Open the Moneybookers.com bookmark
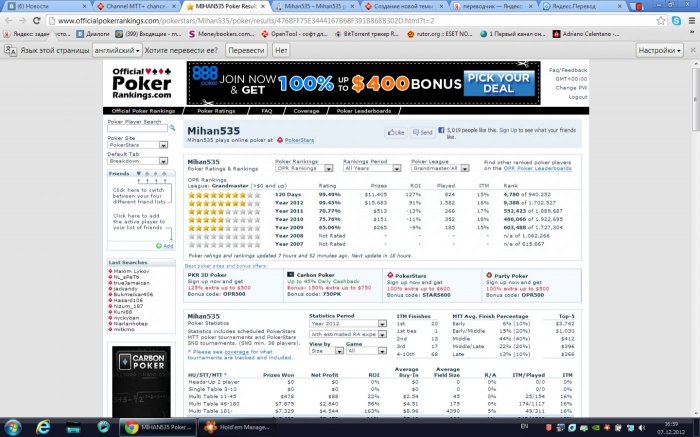 tap(221, 34)
